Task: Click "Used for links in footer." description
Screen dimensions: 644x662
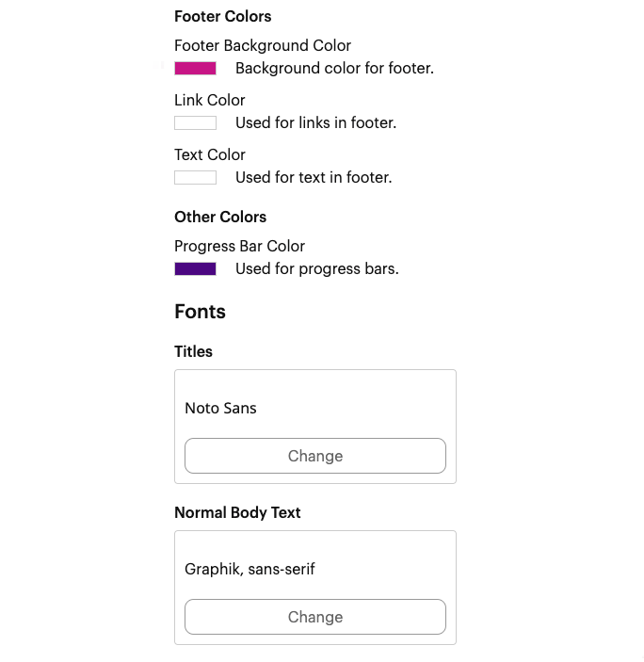Action: tap(315, 122)
